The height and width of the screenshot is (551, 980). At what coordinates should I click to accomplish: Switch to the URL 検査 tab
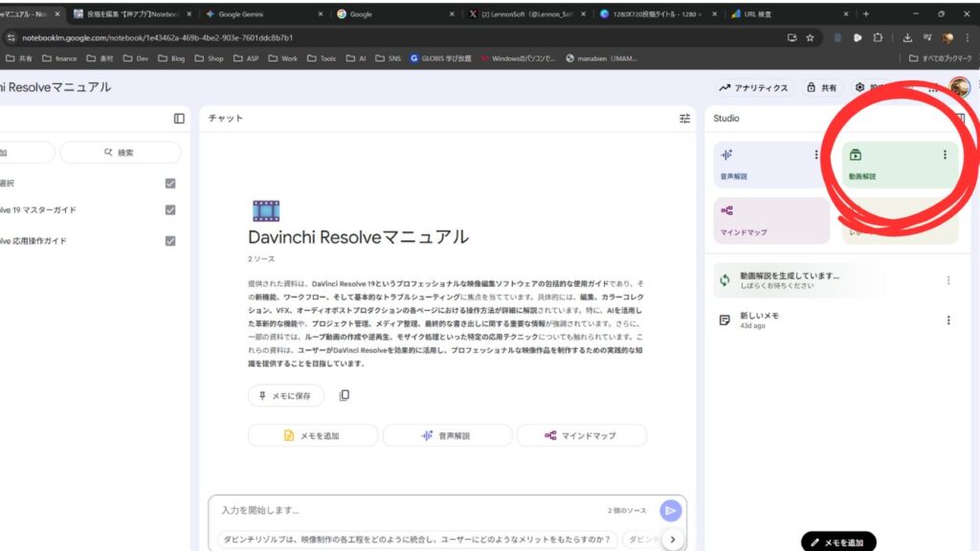pyautogui.click(x=788, y=13)
